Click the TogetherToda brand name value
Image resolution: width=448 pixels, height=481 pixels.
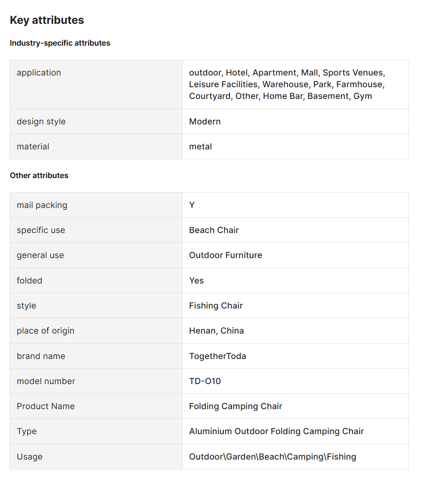pos(217,356)
